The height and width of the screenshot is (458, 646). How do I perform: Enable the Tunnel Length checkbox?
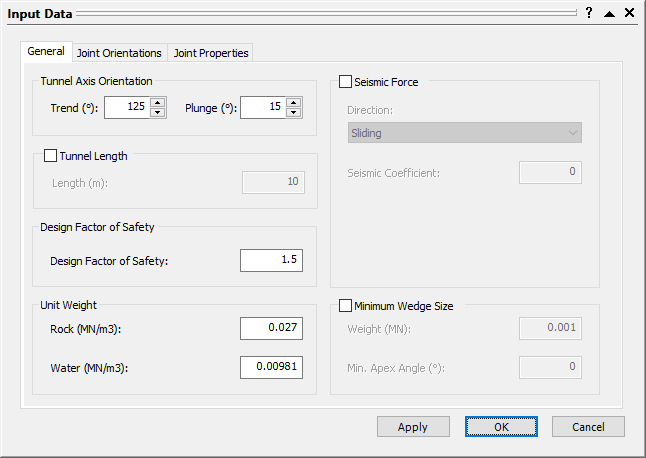(x=50, y=156)
